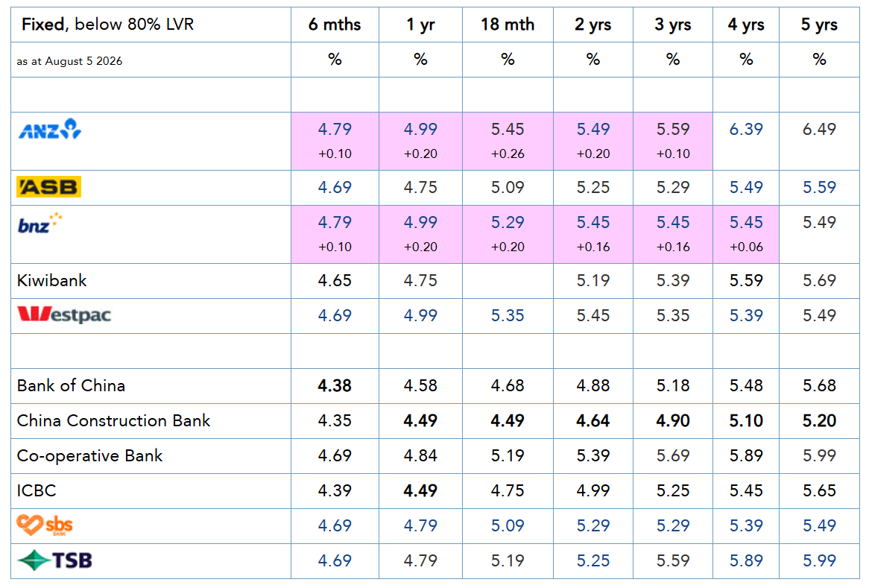Click China Construction Bank 5 yrs rate 5.20

[x=819, y=420]
